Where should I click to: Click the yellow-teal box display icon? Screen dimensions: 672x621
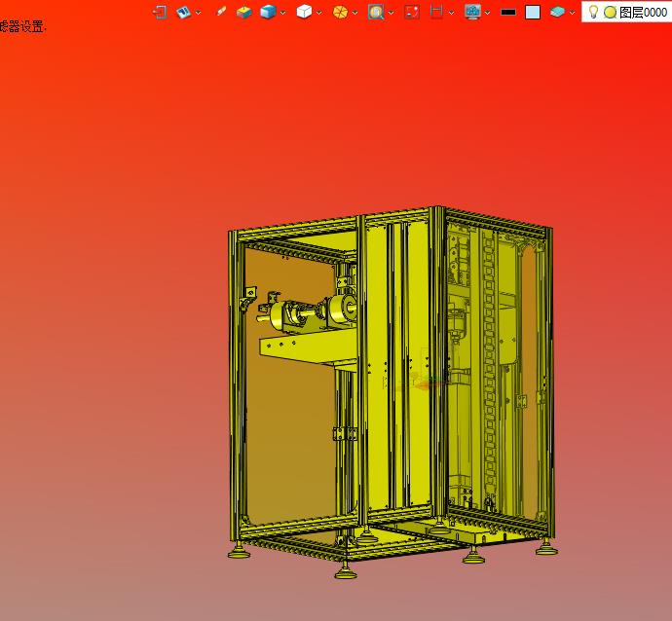243,12
